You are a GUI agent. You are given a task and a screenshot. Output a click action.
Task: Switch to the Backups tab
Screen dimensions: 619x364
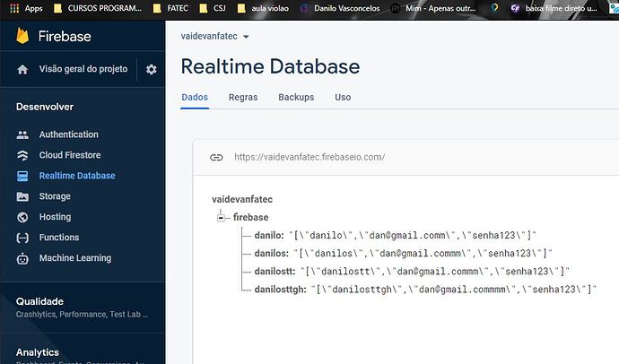click(296, 97)
